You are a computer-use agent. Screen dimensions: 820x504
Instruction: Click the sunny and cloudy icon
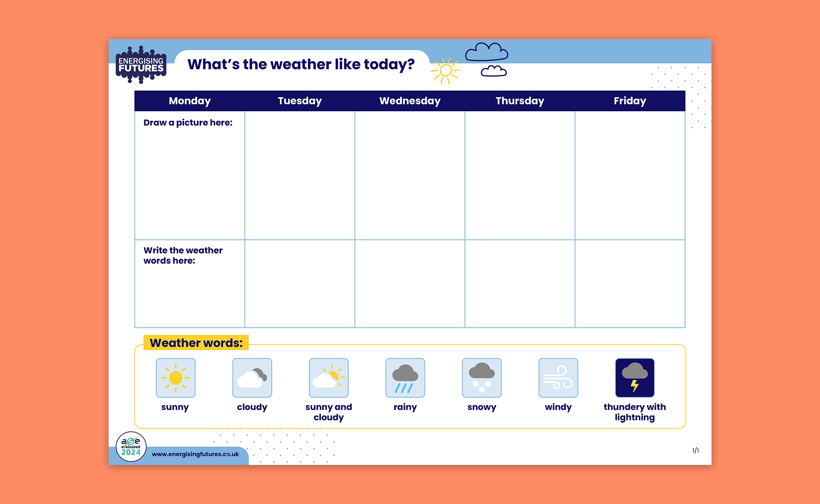[328, 378]
